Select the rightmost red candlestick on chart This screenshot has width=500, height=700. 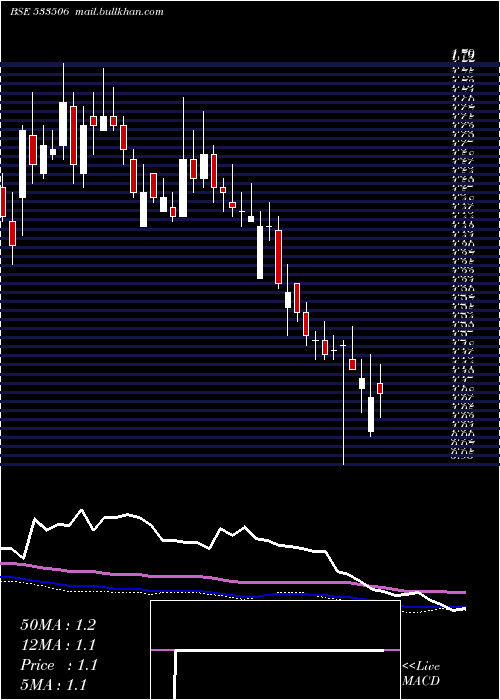pos(380,388)
